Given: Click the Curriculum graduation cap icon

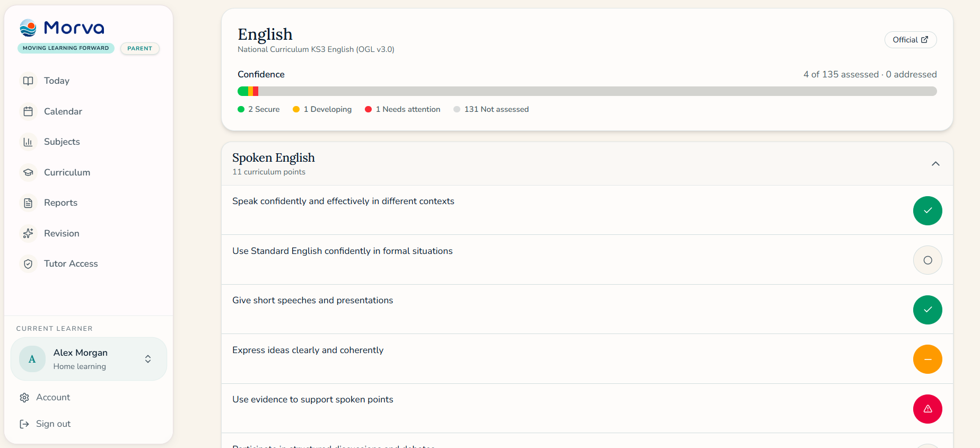Looking at the screenshot, I should (x=28, y=172).
